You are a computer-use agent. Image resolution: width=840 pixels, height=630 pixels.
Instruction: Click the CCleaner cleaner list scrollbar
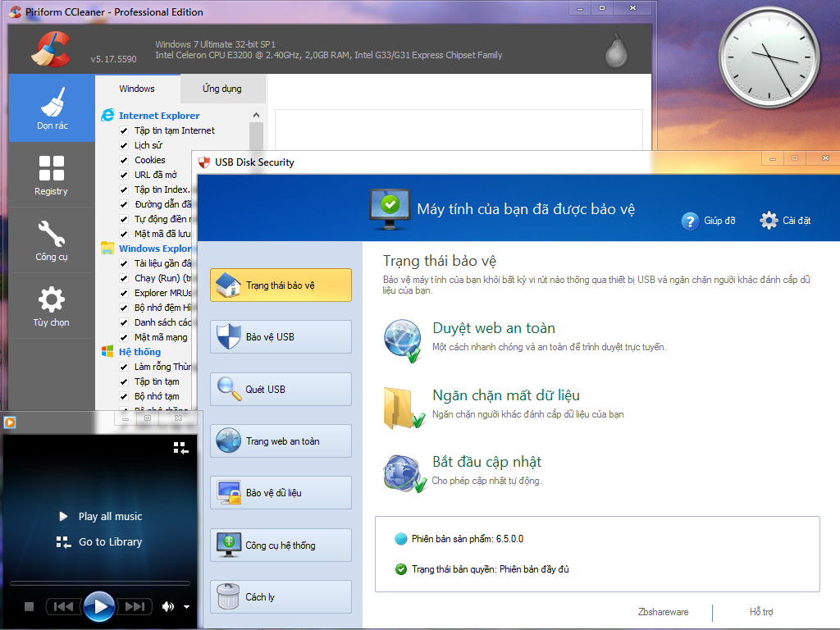(x=256, y=137)
